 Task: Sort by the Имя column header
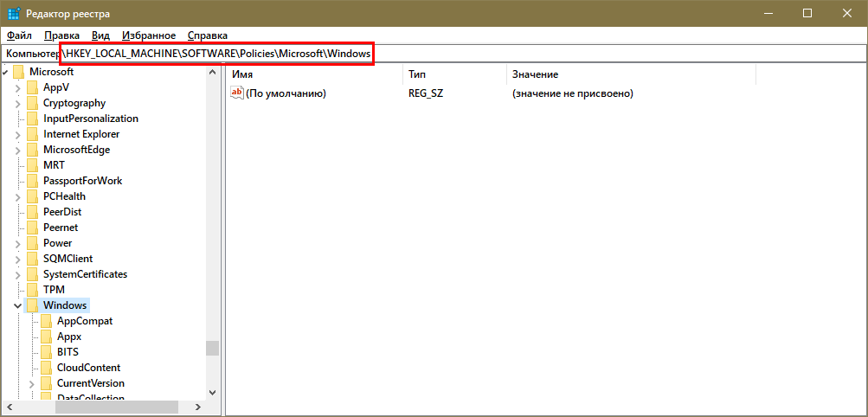[314, 74]
